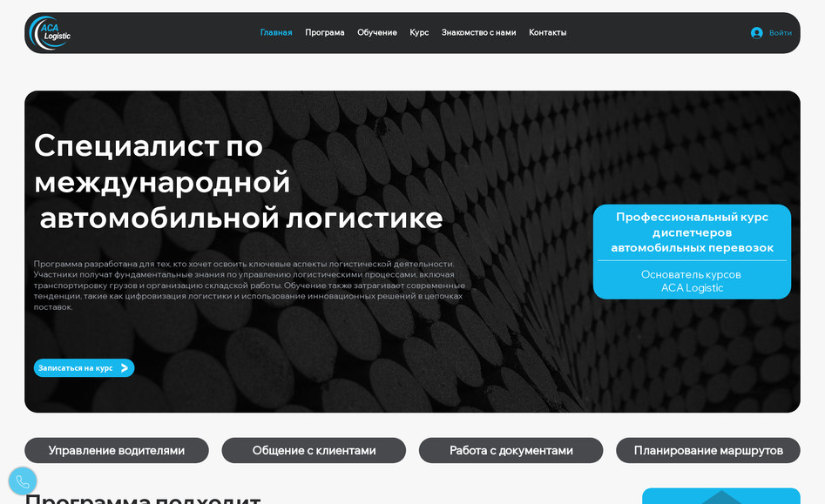Select the Общение с клиентами button
Screen dimensions: 825x504
click(x=314, y=450)
